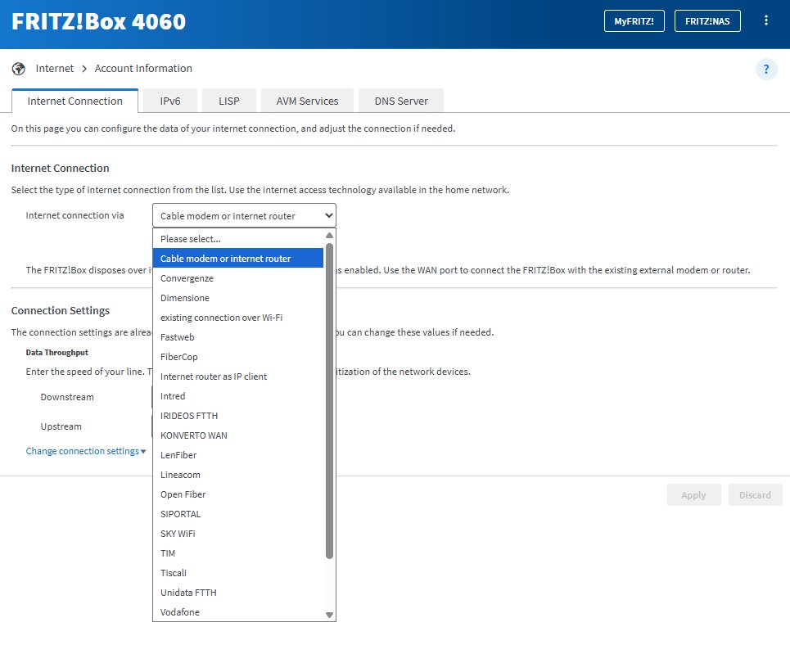Choose Fastweb in the dropdown list

(178, 337)
